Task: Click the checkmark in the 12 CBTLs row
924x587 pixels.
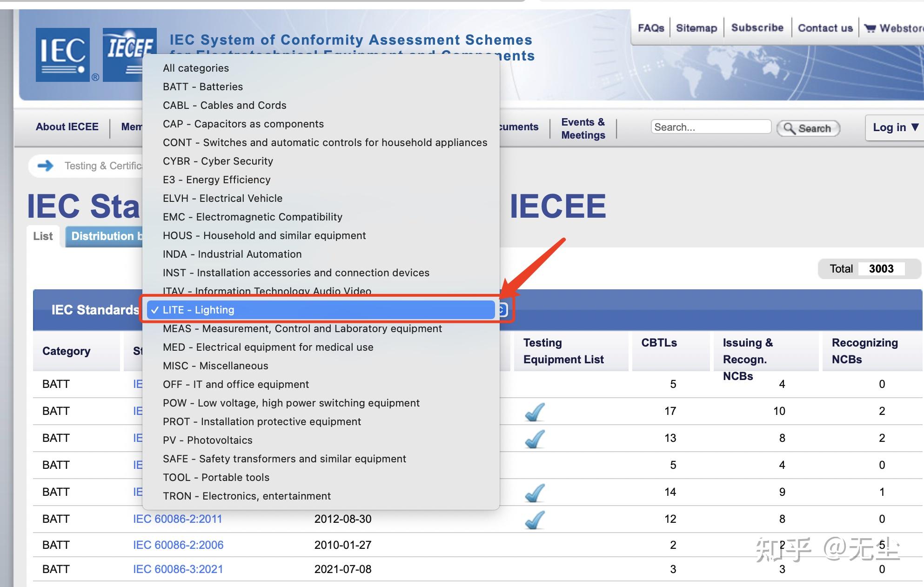Action: click(535, 520)
